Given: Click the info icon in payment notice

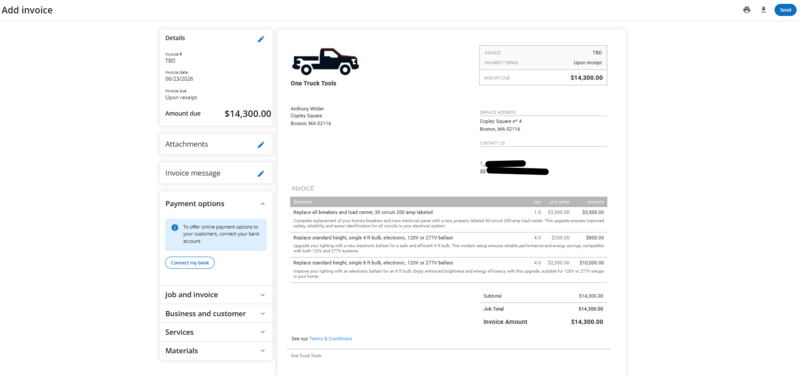Looking at the screenshot, I should [174, 228].
